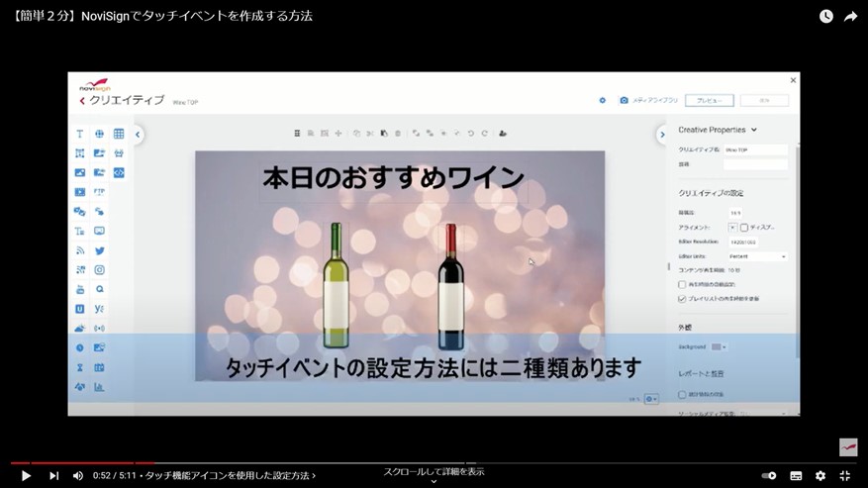The width and height of the screenshot is (868, 488).
Task: Select the HTML code widget icon
Action: (119, 173)
